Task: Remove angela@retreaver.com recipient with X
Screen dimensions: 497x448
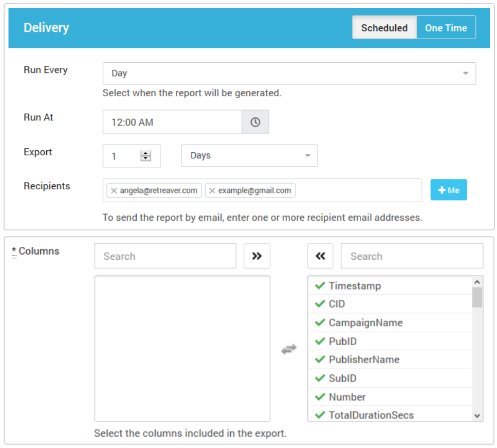Action: click(x=114, y=191)
